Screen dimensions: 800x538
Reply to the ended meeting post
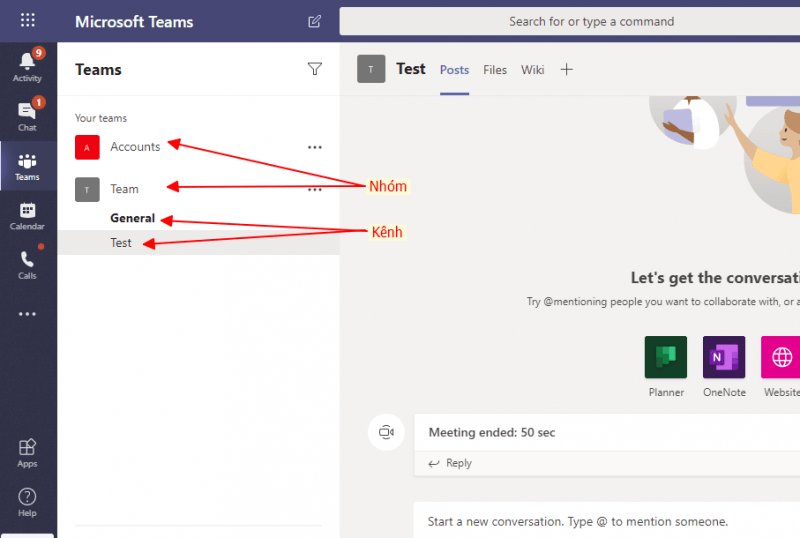(451, 463)
